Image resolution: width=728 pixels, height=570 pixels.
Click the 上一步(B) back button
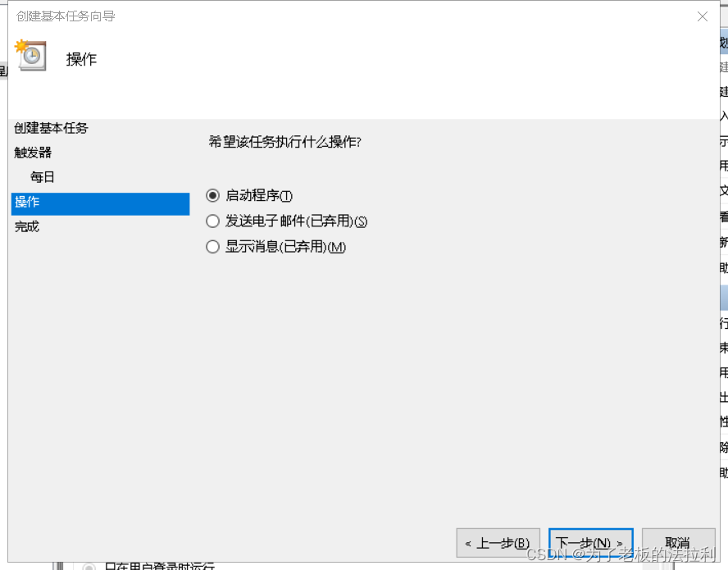coord(498,543)
